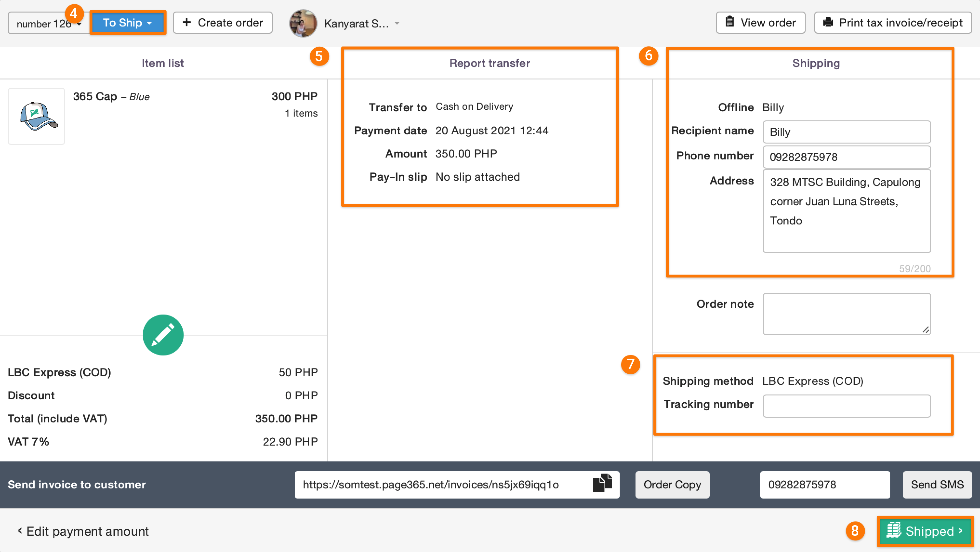Screen dimensions: 980x552
Task: Go back to Edit payment amount
Action: tap(84, 531)
